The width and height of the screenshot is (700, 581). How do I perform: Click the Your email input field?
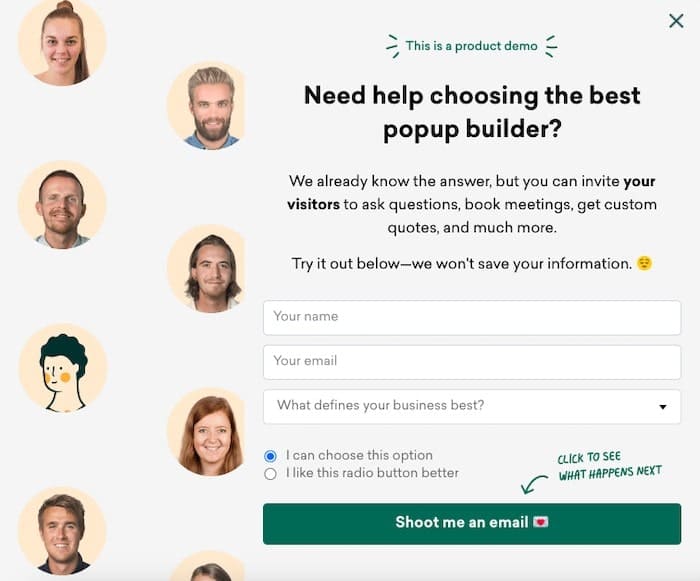tap(472, 362)
